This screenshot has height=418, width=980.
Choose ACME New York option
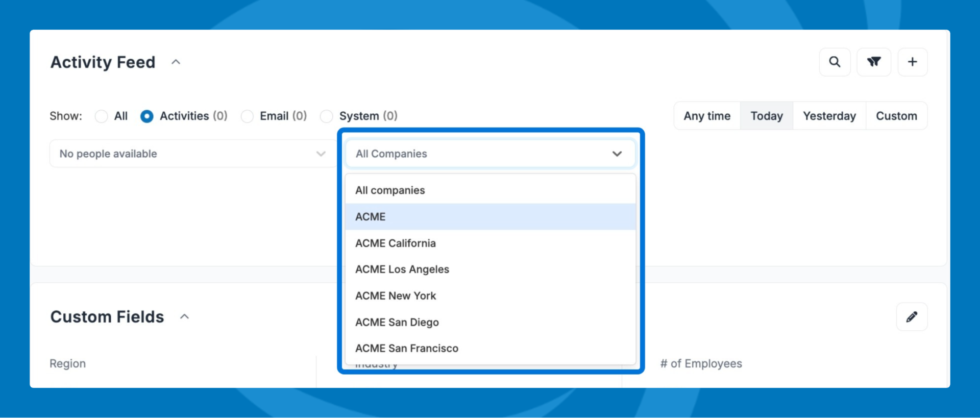point(490,296)
